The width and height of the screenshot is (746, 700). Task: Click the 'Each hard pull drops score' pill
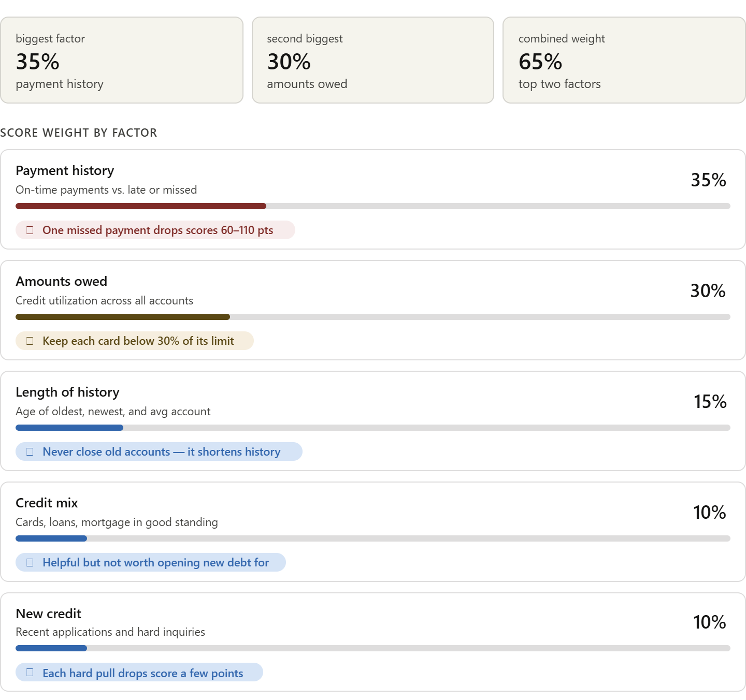[139, 672]
